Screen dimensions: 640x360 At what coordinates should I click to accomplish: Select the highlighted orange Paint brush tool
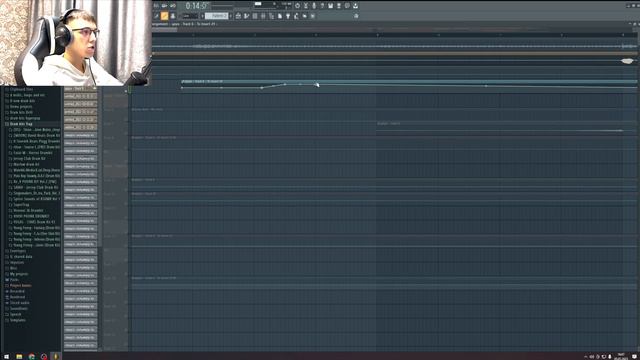[x=164, y=16]
